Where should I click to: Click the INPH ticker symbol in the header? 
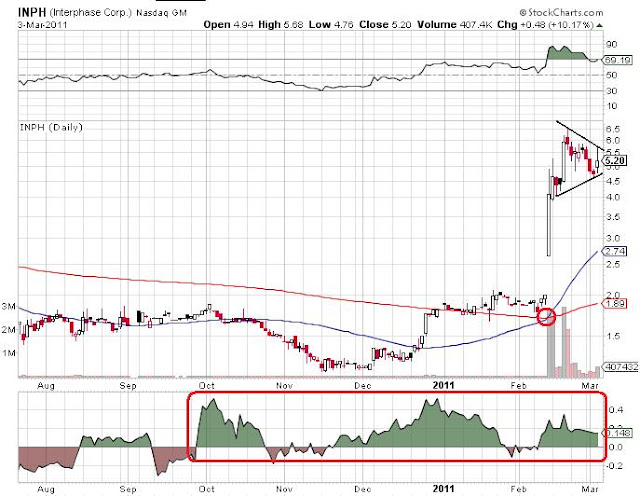coord(32,12)
